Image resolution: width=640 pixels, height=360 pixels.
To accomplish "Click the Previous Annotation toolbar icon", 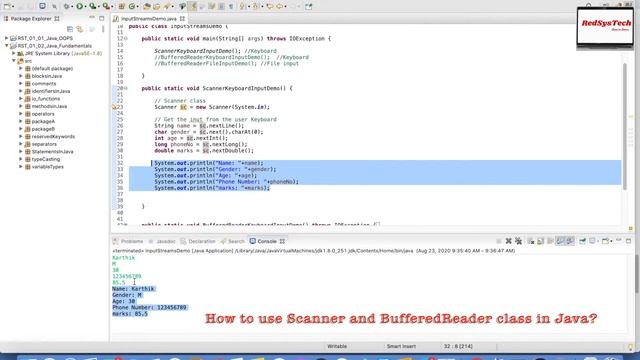I will (x=255, y=6).
